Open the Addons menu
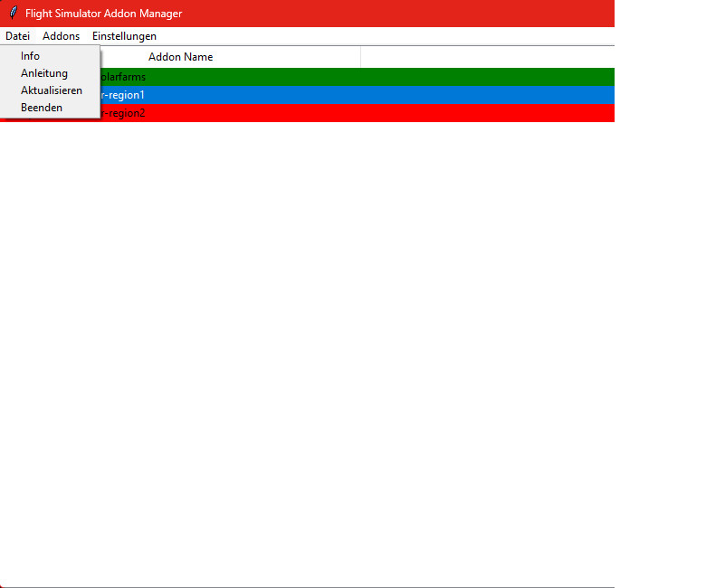725x588 pixels. coord(61,36)
